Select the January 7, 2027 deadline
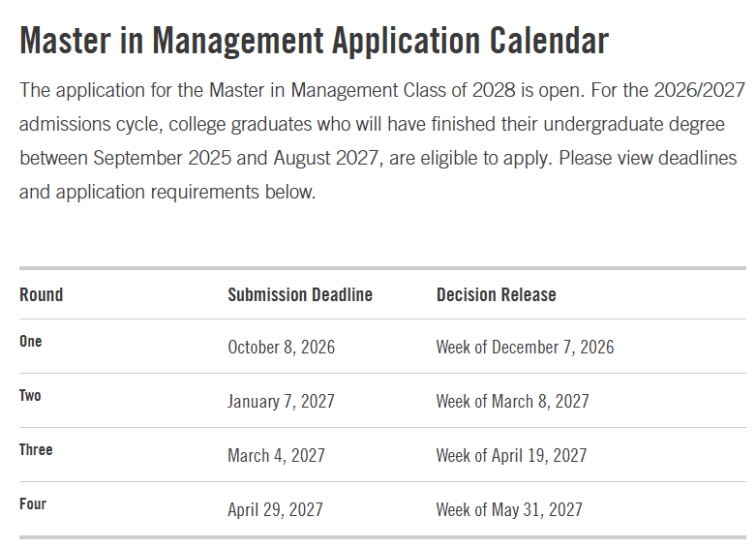The image size is (756, 548). point(281,402)
